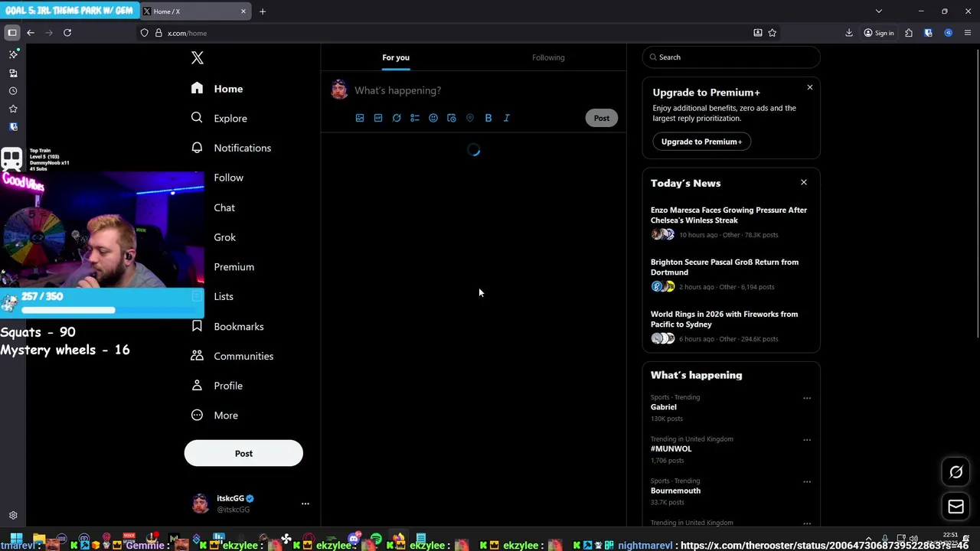Open Firefox downloads panel

849,33
